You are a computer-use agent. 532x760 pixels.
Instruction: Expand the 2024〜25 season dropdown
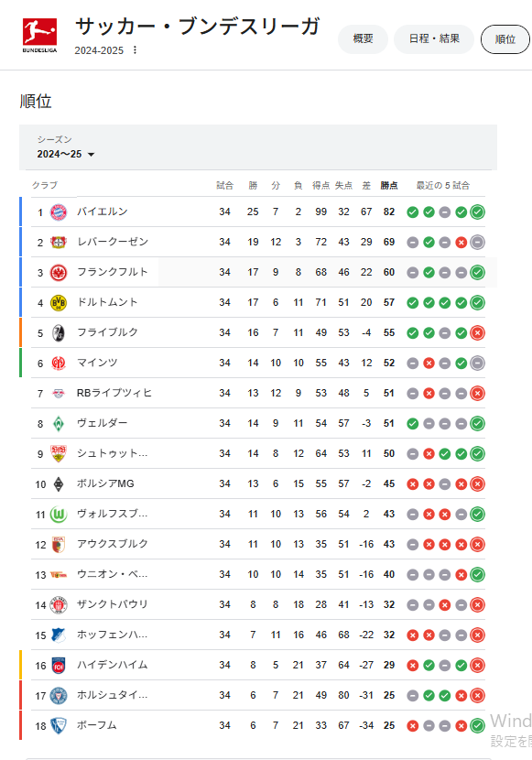click(x=66, y=154)
